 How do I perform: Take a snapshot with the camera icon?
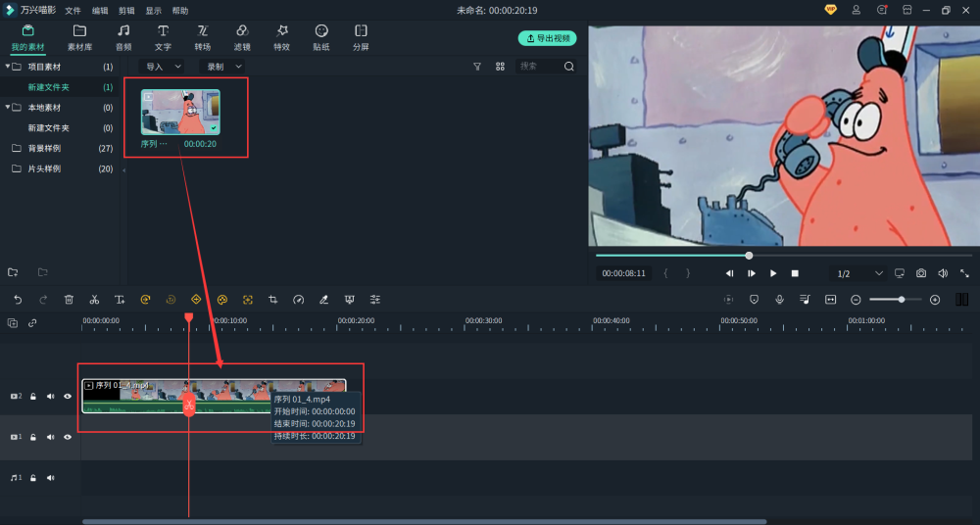[921, 273]
